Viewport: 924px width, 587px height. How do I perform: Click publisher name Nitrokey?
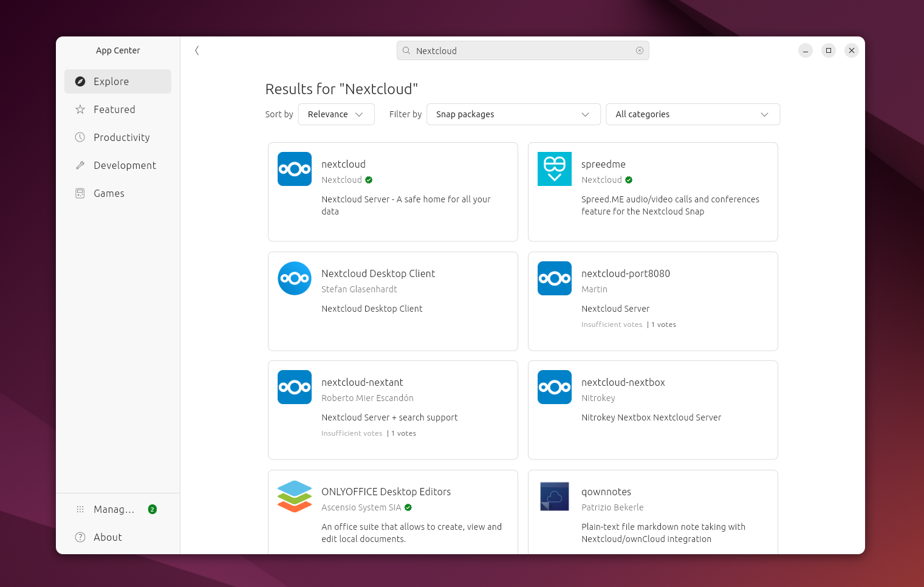coord(598,398)
